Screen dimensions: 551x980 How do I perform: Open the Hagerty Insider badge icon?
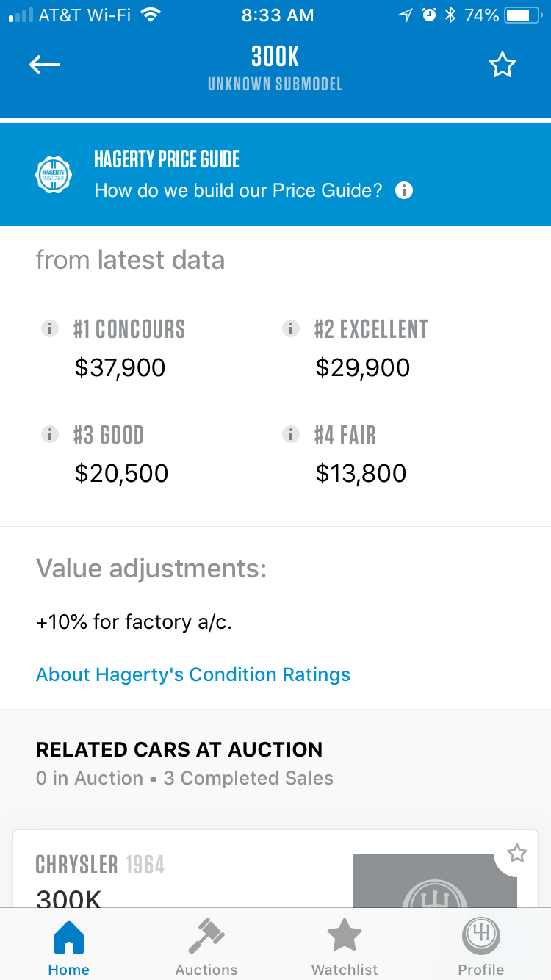54,176
